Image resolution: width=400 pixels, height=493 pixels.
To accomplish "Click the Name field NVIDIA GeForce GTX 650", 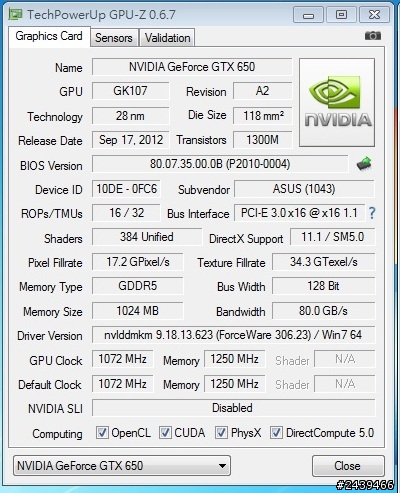I will click(x=192, y=67).
